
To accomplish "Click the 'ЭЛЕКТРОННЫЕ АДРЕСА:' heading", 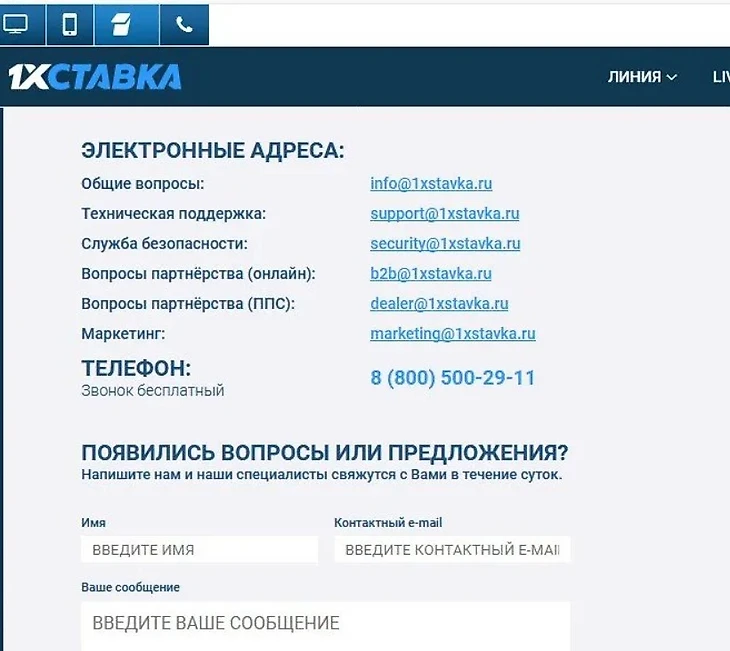I will click(213, 151).
